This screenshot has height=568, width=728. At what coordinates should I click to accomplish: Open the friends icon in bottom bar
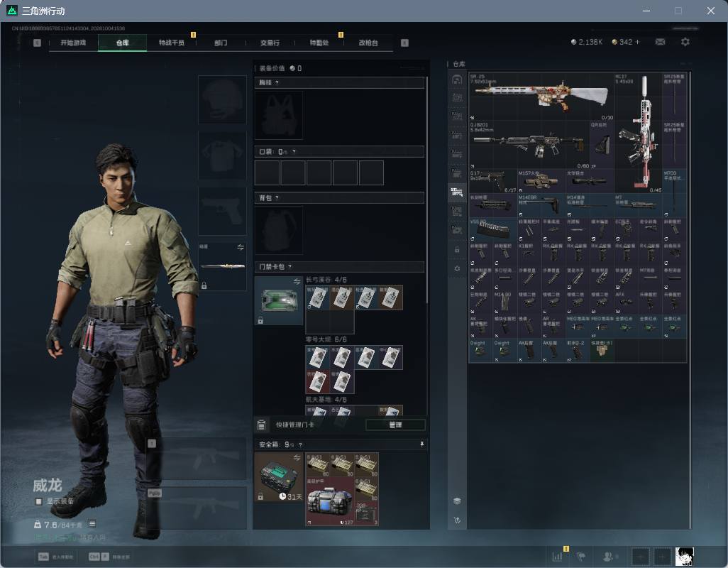coord(607,556)
